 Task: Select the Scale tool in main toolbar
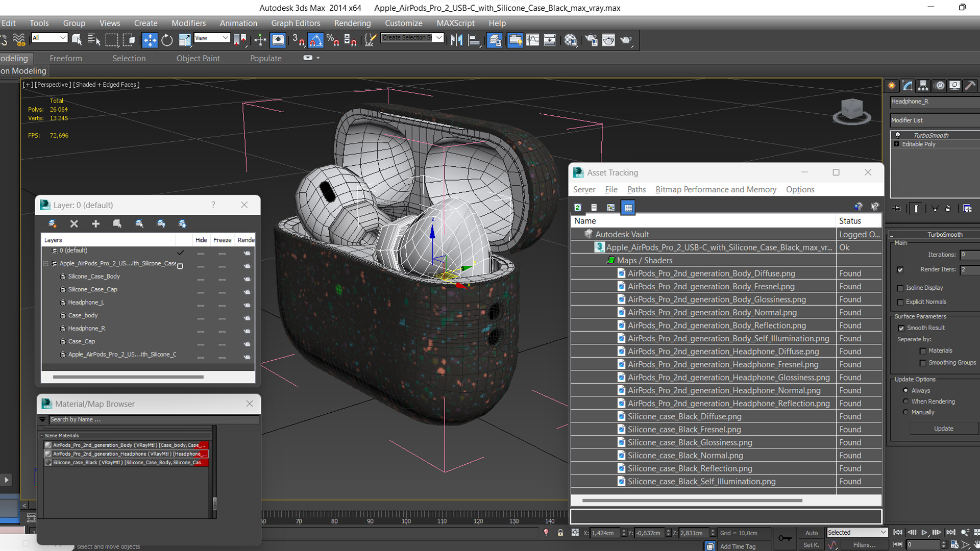[184, 40]
